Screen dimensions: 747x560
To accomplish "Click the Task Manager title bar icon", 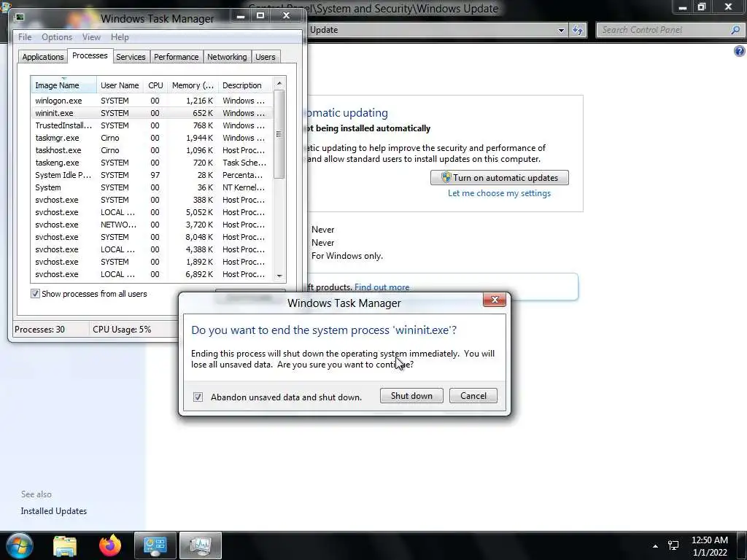I will [20, 18].
